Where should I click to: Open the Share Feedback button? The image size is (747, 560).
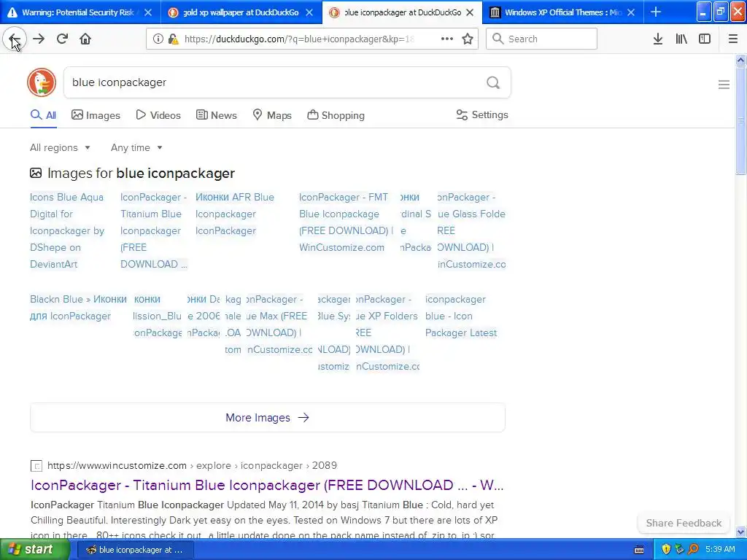(x=684, y=523)
